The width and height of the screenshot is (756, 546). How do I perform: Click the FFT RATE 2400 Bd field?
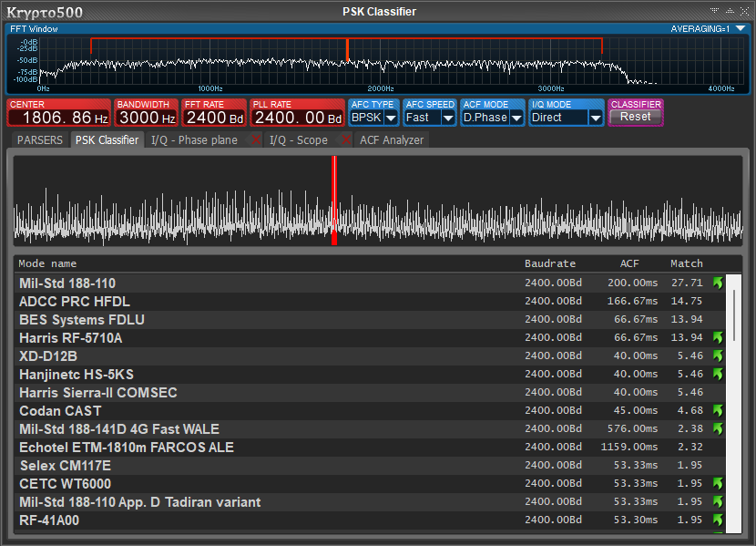click(x=214, y=118)
